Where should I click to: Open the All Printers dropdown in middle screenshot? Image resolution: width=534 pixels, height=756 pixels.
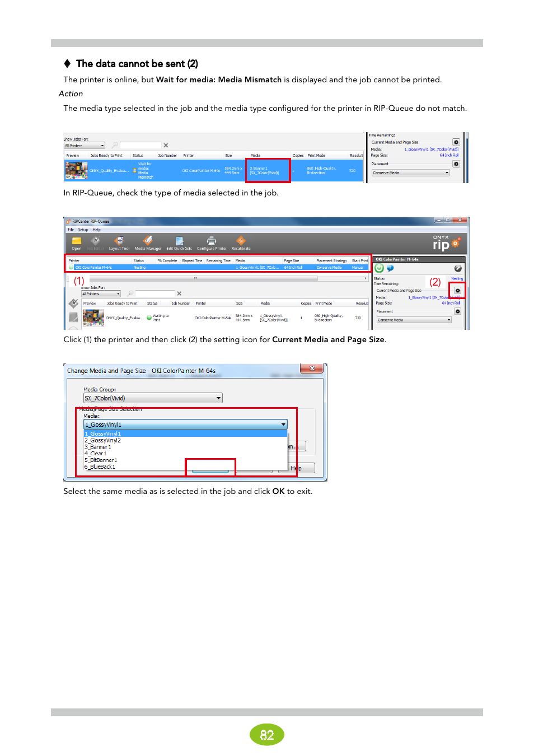101,293
